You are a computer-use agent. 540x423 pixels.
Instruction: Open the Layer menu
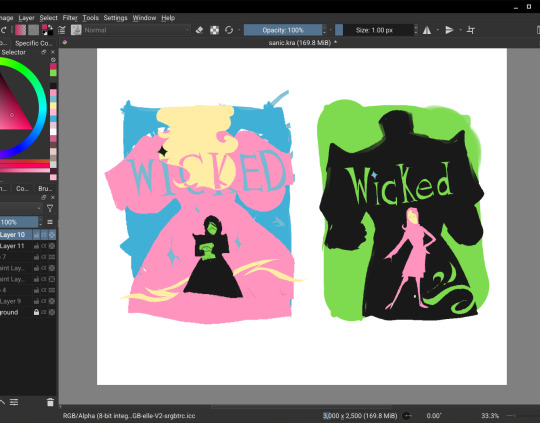(x=26, y=18)
